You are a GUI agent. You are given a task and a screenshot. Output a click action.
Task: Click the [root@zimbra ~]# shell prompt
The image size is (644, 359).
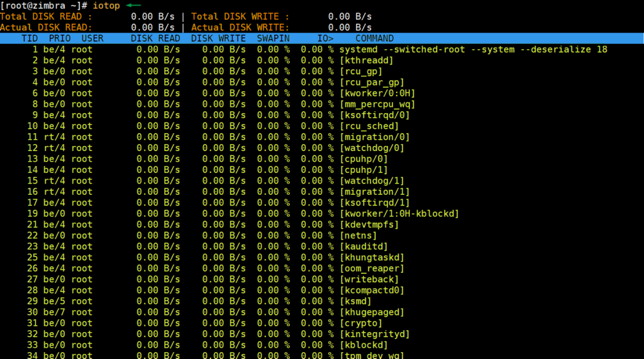(x=44, y=6)
